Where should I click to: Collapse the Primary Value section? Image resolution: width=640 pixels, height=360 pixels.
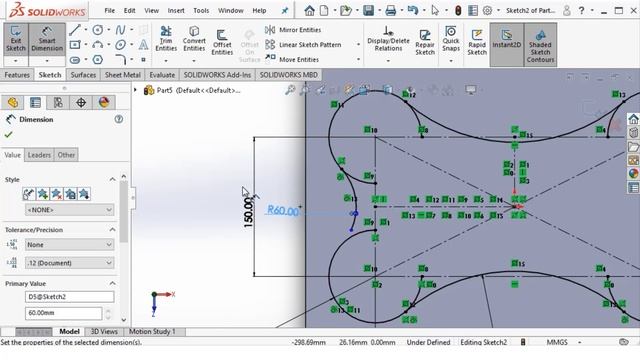click(x=112, y=283)
